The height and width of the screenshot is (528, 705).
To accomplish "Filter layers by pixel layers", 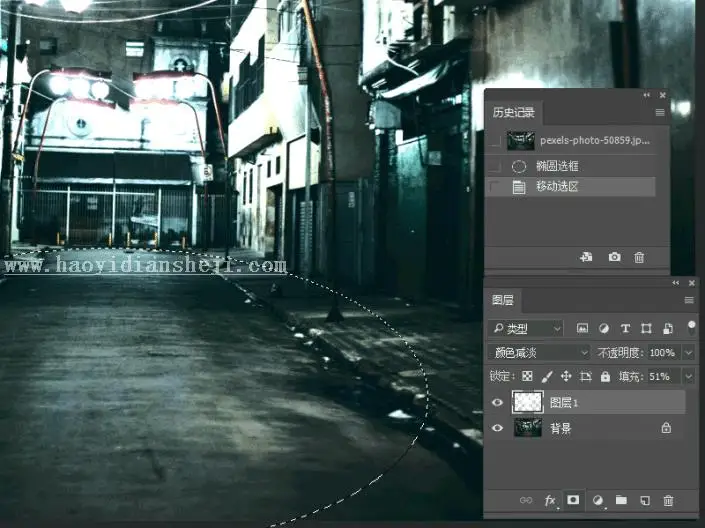I will 582,329.
